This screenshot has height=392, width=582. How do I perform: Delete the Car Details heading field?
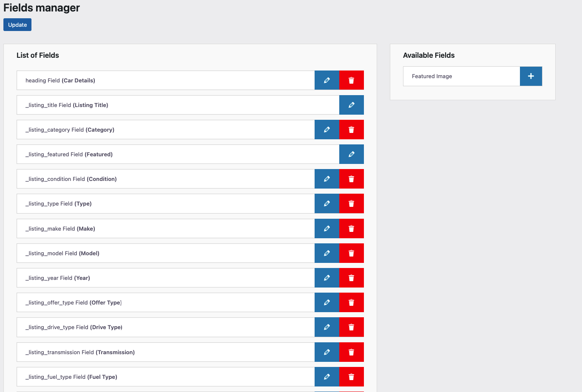[351, 80]
